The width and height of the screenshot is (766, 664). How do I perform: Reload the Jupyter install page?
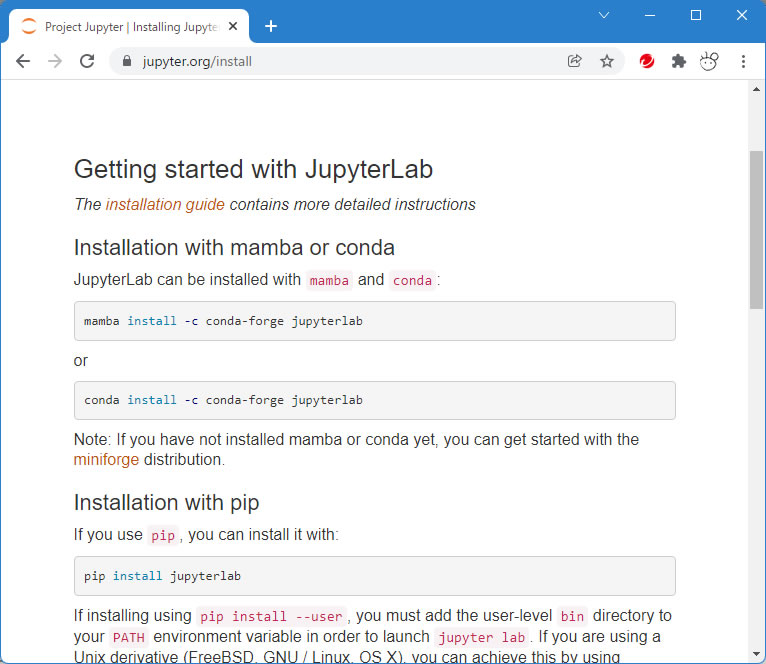click(87, 61)
